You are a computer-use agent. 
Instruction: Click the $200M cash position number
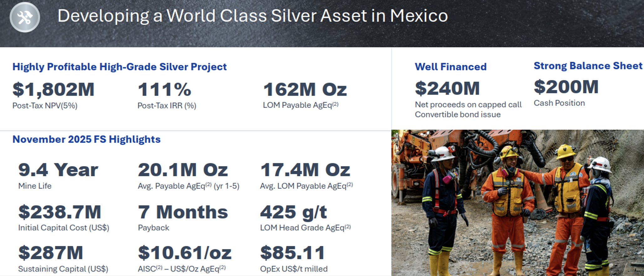point(566,87)
